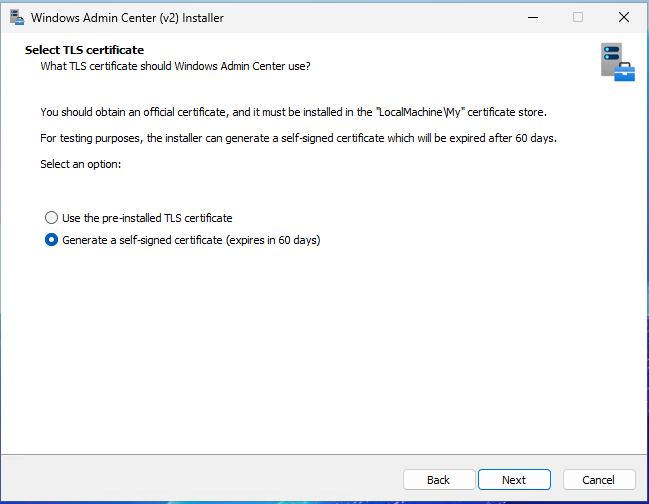Minimize the installer window
649x504 pixels.
tap(532, 17)
